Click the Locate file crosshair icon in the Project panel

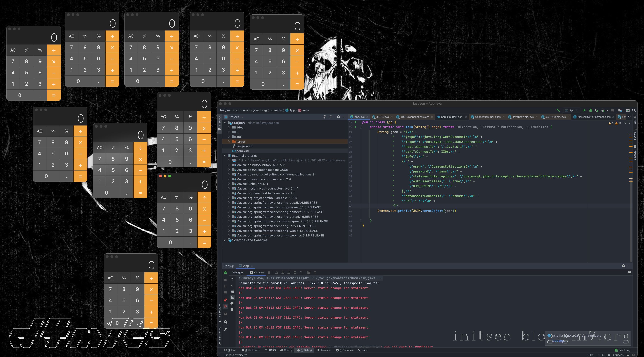coord(325,117)
